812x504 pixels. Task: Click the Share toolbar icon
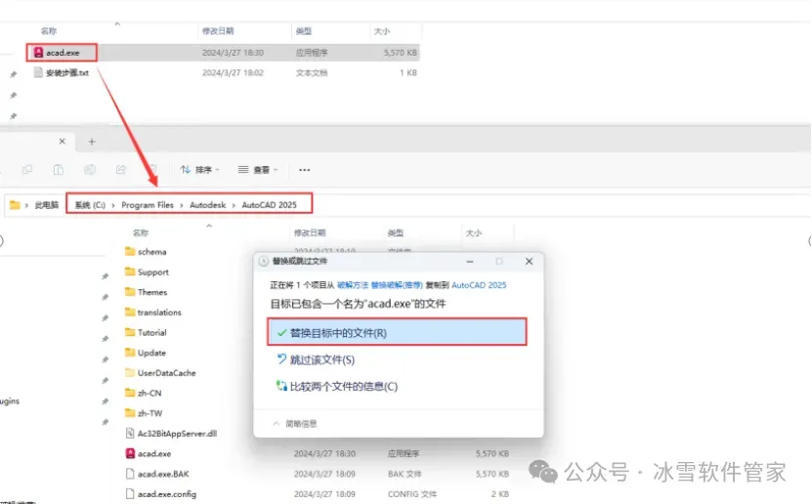pos(120,170)
